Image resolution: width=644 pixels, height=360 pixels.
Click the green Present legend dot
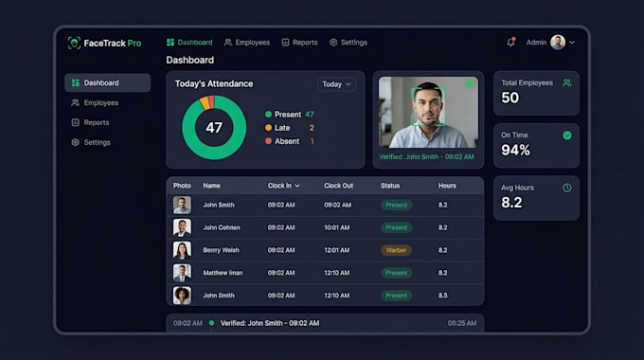tap(269, 115)
